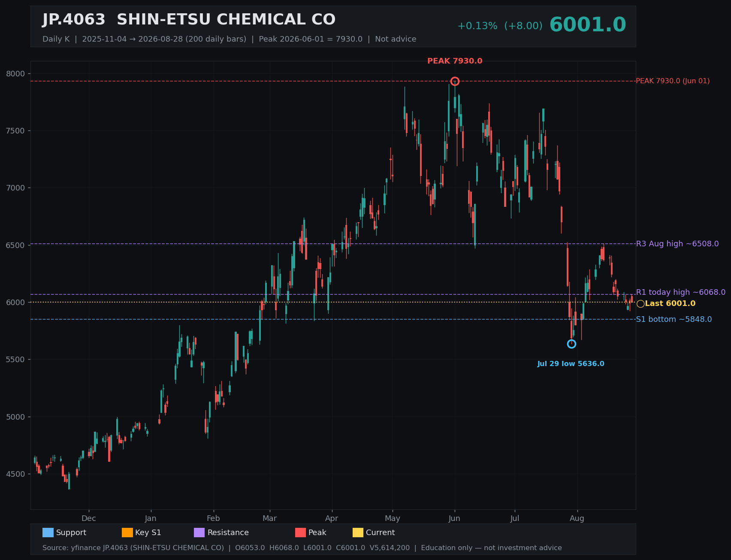Click the 6500 y-axis label
731x560 pixels.
pos(15,245)
